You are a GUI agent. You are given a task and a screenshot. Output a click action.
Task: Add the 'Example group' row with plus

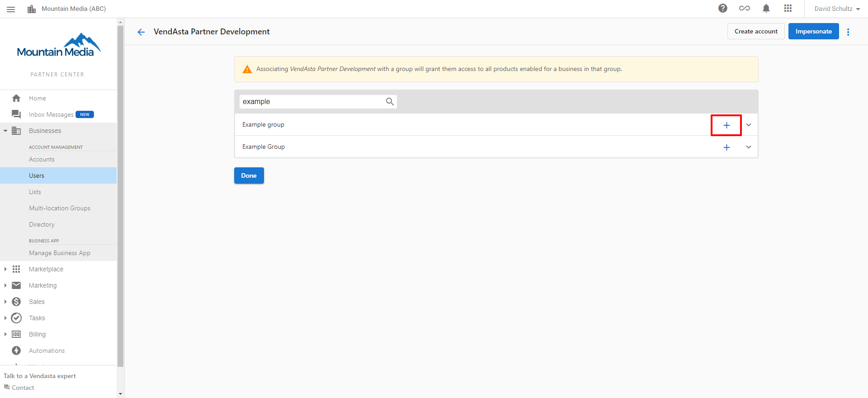726,125
